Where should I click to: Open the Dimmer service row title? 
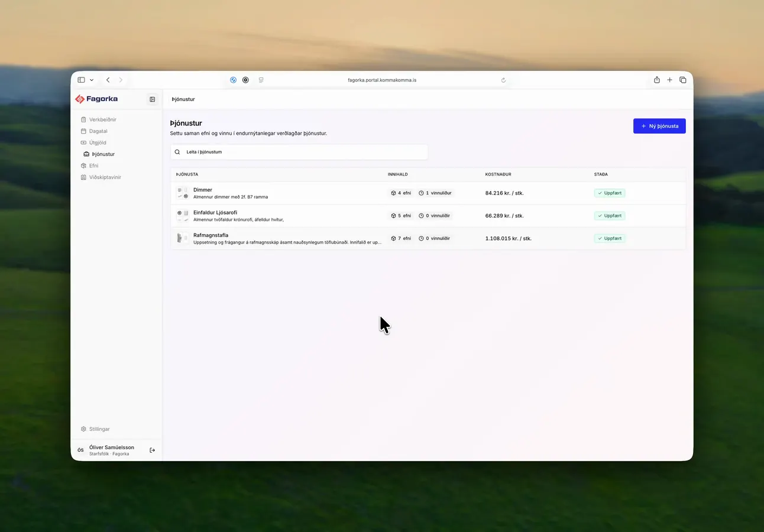[x=203, y=190]
